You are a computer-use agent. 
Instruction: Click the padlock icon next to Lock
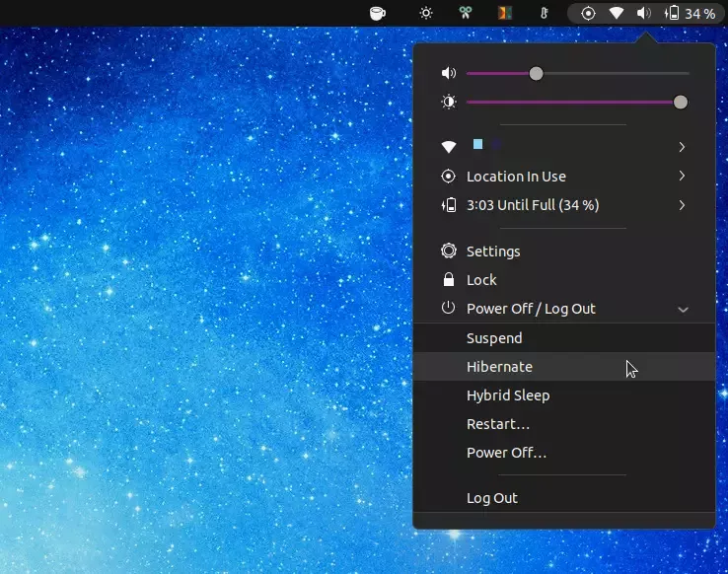pyautogui.click(x=449, y=279)
